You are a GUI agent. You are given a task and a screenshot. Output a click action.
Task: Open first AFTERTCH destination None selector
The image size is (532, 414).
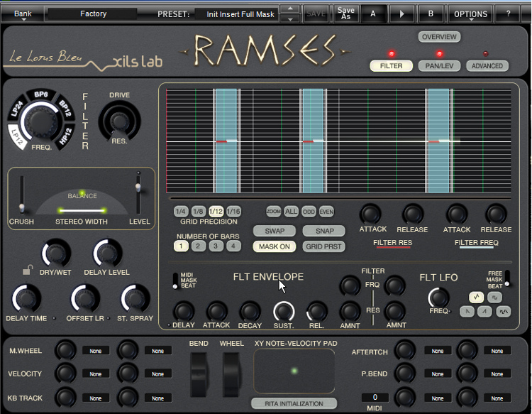click(438, 351)
